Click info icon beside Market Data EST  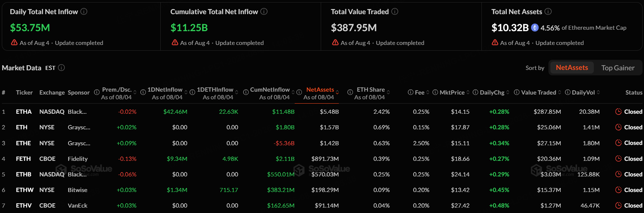point(62,68)
